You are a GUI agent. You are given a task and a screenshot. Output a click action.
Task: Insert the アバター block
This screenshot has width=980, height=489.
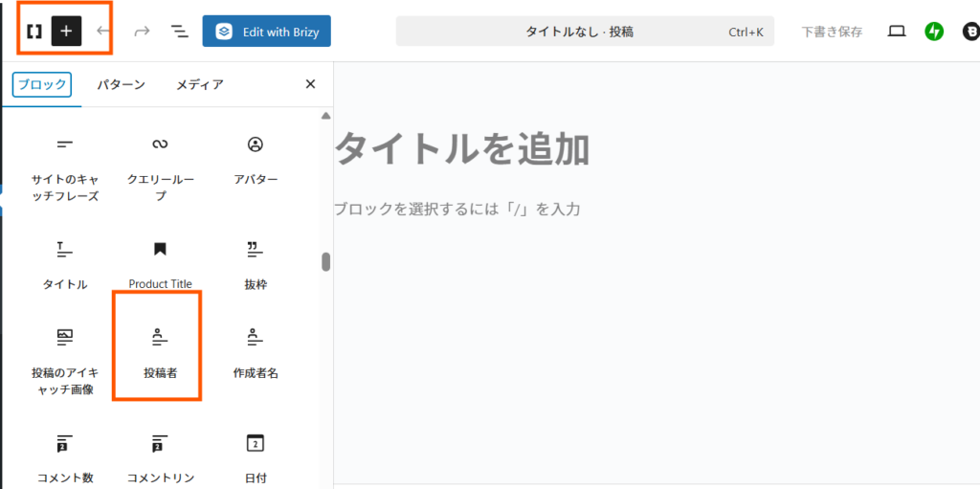[256, 159]
